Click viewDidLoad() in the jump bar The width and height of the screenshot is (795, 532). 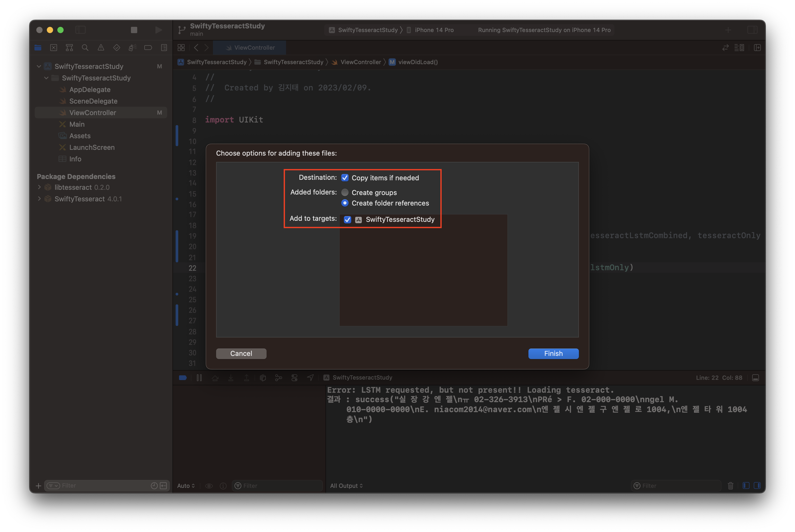[417, 62]
